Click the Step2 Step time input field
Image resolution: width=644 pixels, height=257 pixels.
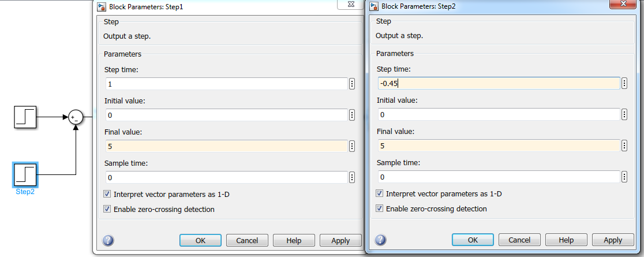point(498,83)
